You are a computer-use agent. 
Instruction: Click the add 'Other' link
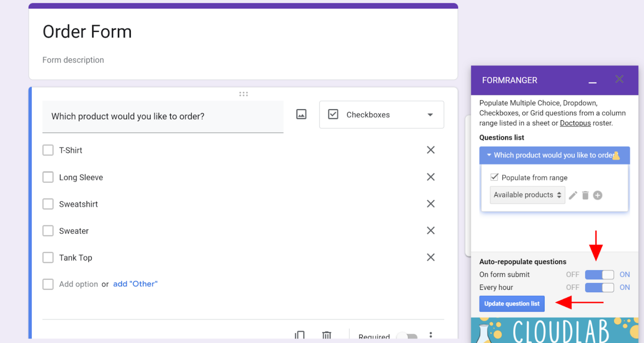(135, 284)
